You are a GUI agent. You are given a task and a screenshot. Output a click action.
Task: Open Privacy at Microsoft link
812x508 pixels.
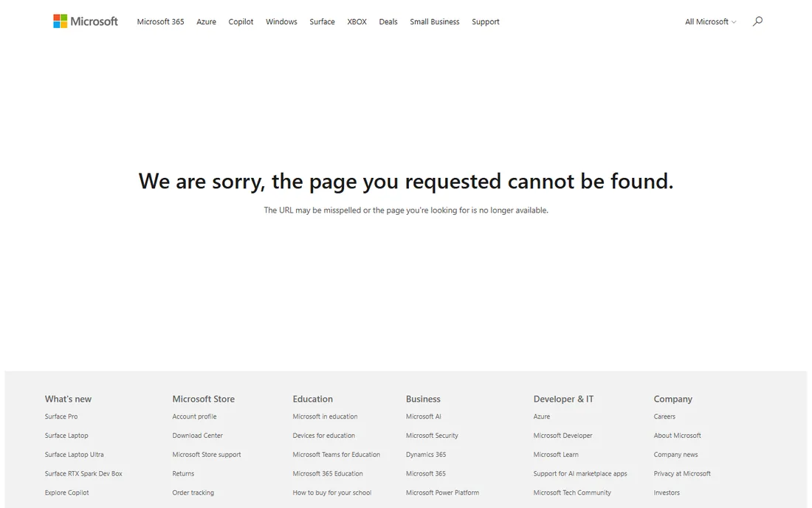pyautogui.click(x=682, y=473)
